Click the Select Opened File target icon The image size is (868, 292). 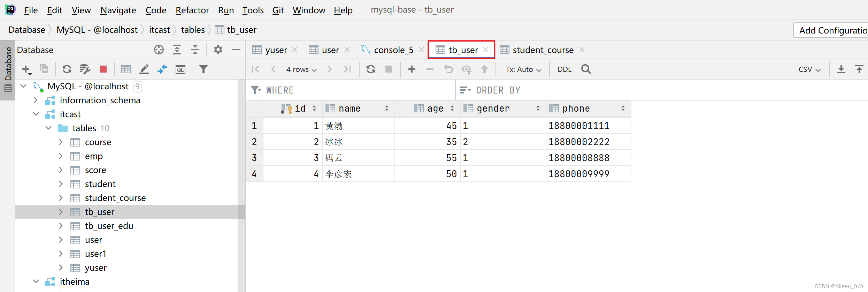point(159,50)
